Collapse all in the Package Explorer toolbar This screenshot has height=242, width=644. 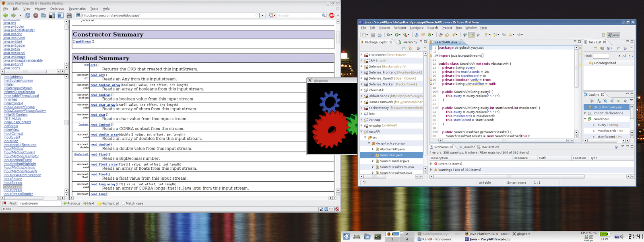click(404, 48)
